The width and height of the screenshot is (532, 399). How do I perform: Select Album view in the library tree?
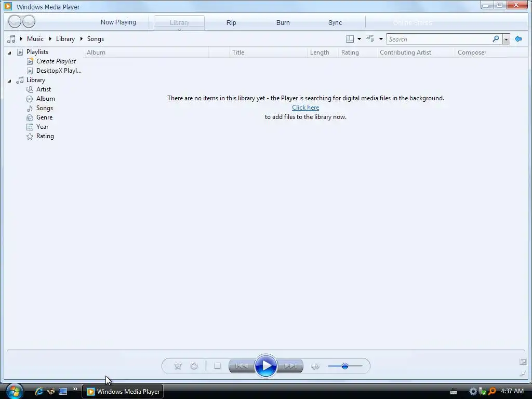(x=46, y=99)
